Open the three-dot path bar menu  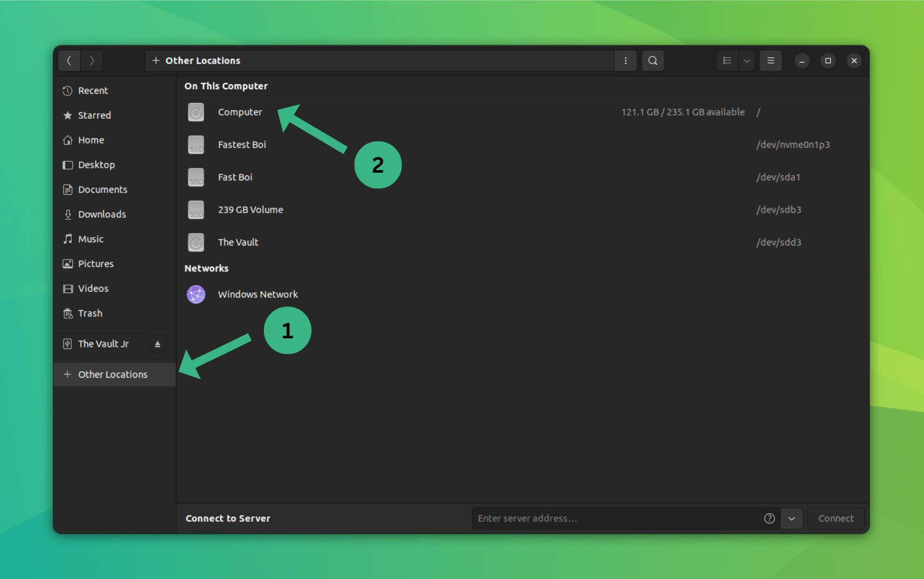click(x=626, y=60)
